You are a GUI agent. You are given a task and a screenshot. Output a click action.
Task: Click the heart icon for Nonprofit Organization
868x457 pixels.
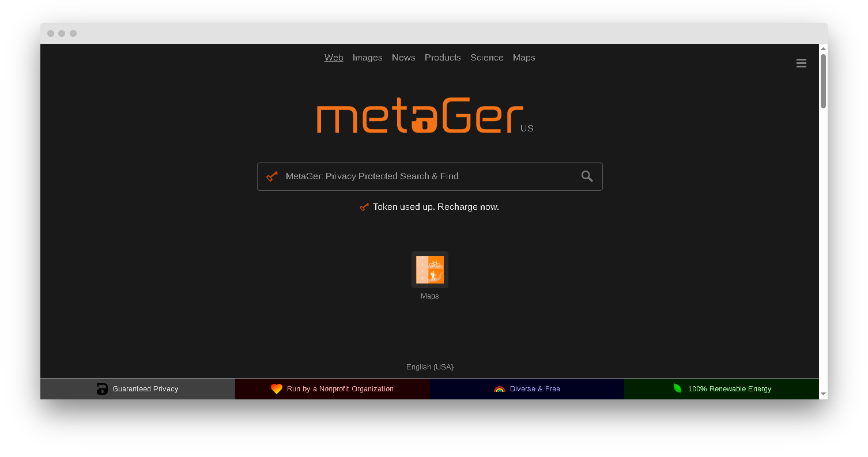[277, 389]
